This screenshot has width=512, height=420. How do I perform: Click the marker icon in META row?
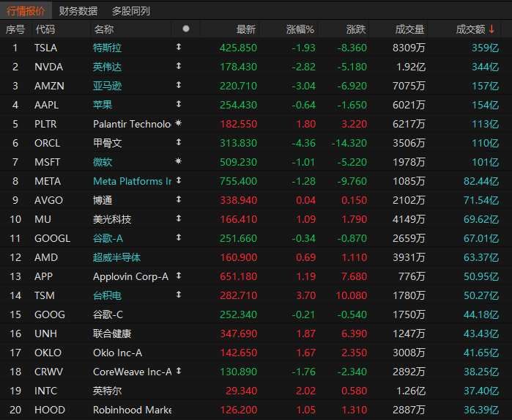(x=179, y=180)
